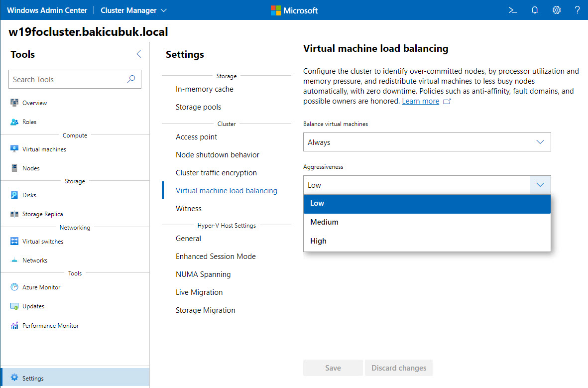Click the Storage Replica icon

(14, 214)
